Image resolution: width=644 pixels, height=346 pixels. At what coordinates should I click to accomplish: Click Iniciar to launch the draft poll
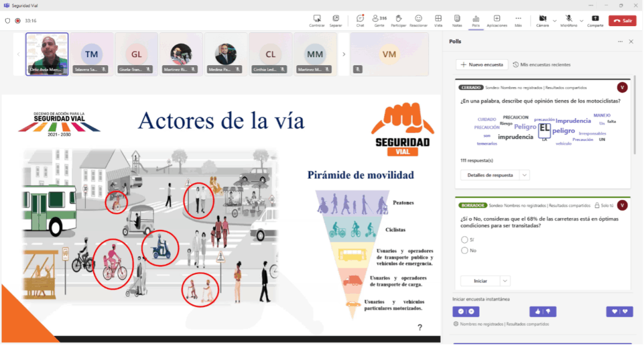pos(480,281)
